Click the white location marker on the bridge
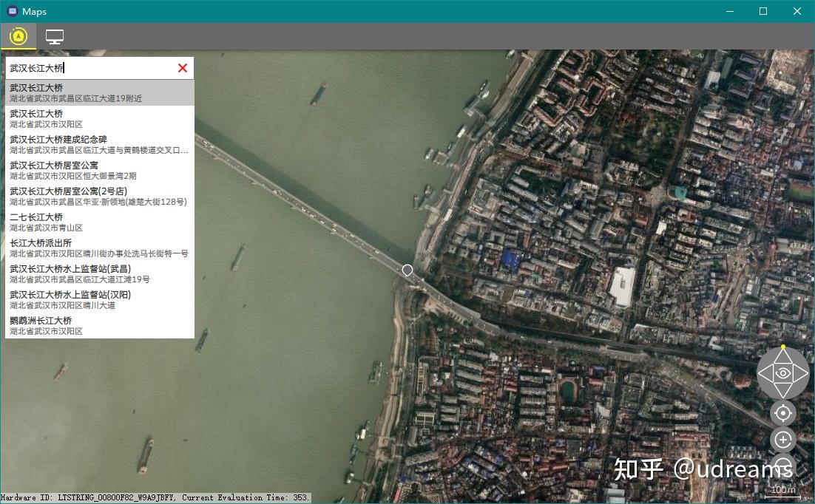Viewport: 815px width, 504px height. click(407, 270)
